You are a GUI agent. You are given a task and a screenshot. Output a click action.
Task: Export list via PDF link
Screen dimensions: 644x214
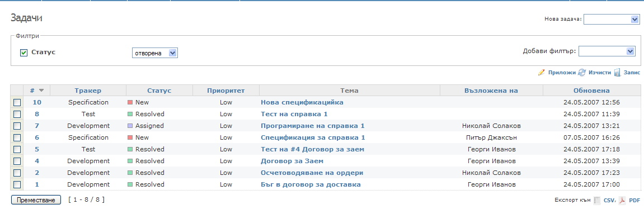[x=634, y=201]
